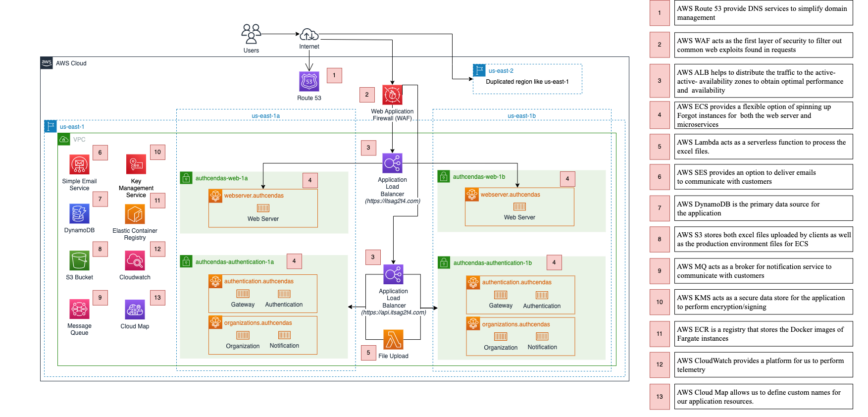Click authentication.authcendas ECS icon in authcendas-authentication-1b
This screenshot has height=417, width=868.
[473, 282]
